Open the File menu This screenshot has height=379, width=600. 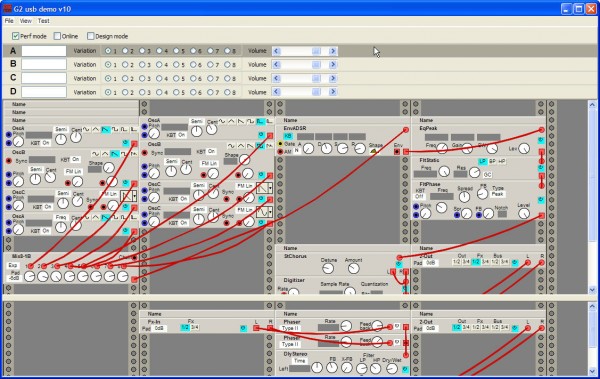pyautogui.click(x=9, y=21)
